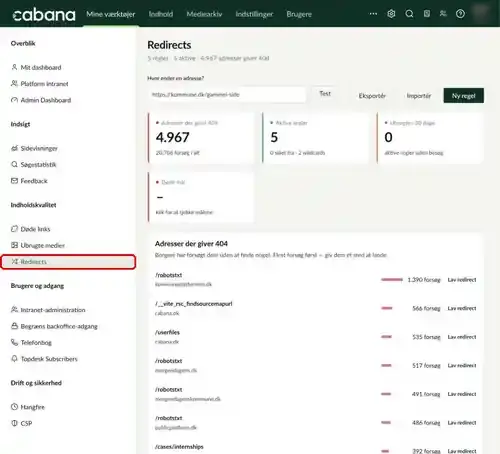Click the Feedback envelope icon
The width and height of the screenshot is (500, 454).
(x=14, y=181)
